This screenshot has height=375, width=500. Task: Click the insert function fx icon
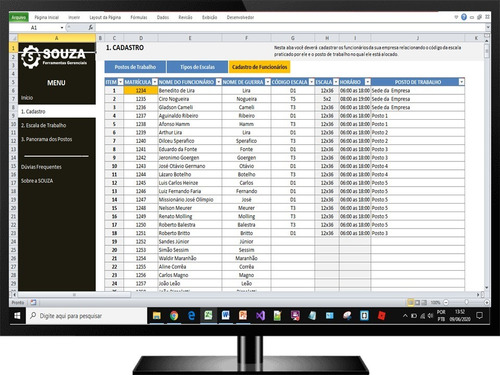[x=91, y=28]
